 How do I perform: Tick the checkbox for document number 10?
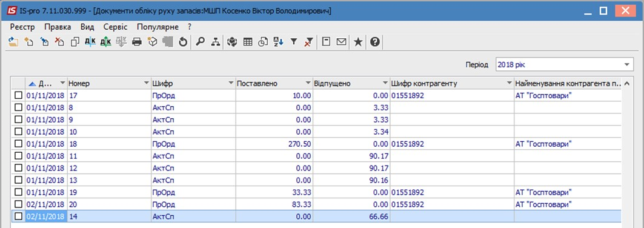click(x=18, y=132)
